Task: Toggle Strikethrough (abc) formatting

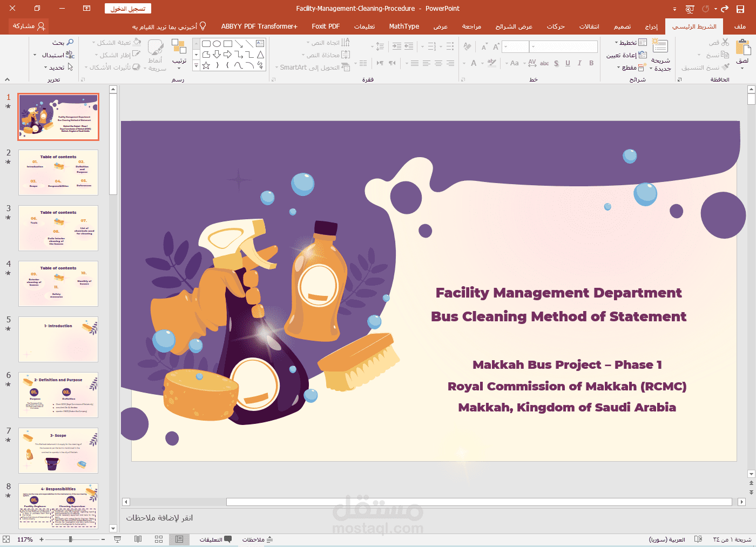Action: click(x=544, y=63)
